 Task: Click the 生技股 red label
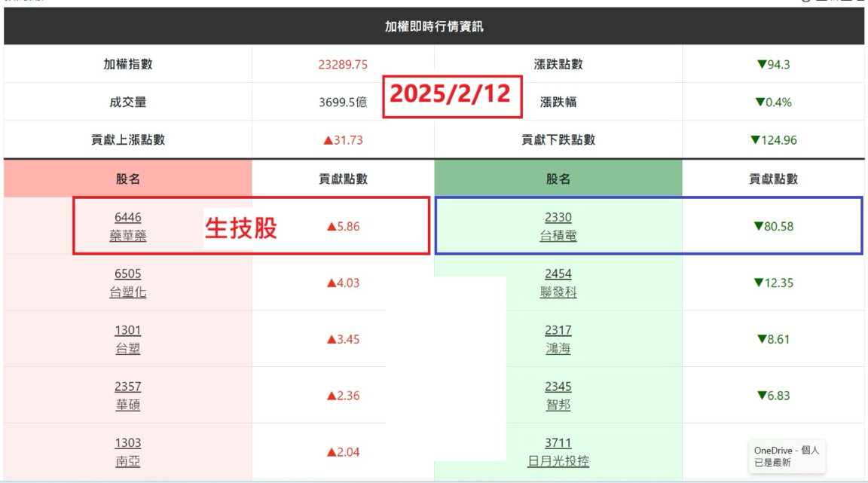[241, 228]
